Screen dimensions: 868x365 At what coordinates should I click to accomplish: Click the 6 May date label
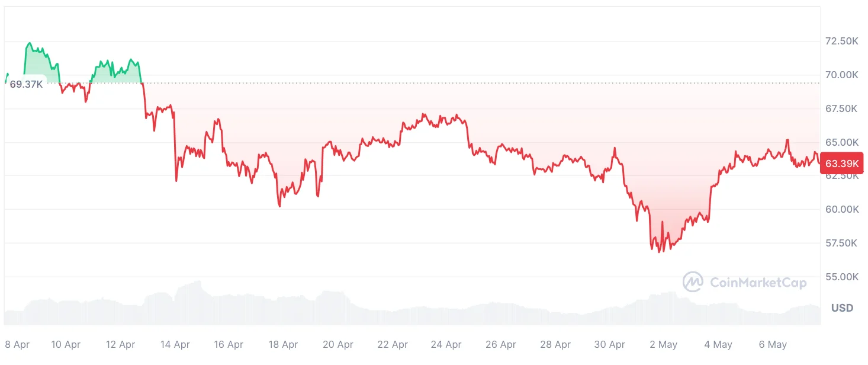pos(773,344)
